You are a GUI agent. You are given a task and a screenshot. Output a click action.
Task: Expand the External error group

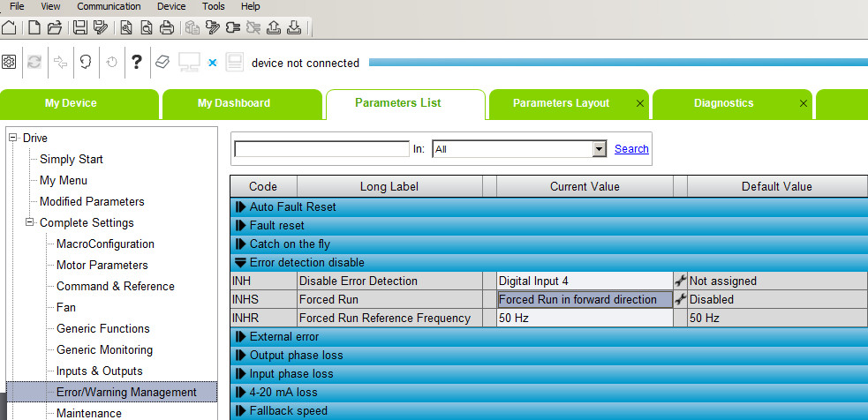tap(240, 336)
